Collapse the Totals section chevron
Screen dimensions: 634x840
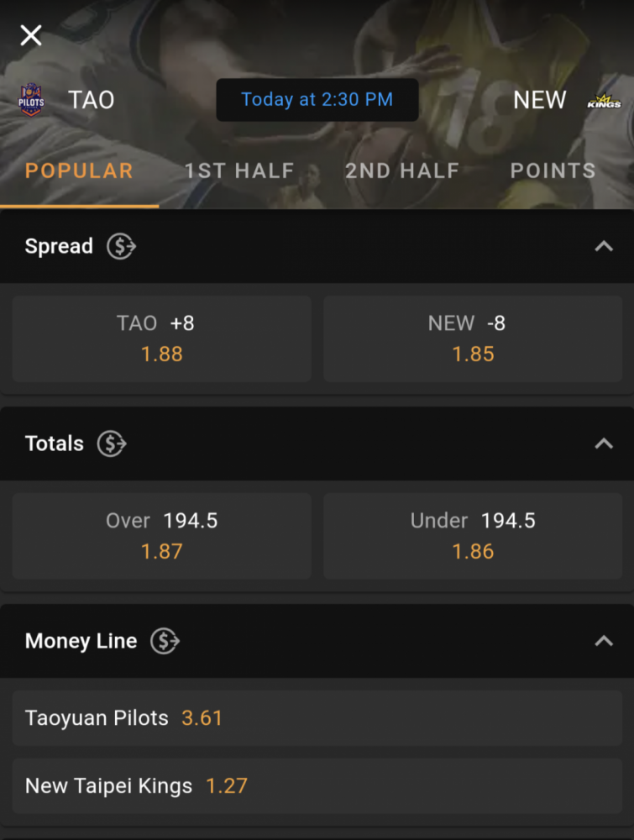click(x=604, y=444)
